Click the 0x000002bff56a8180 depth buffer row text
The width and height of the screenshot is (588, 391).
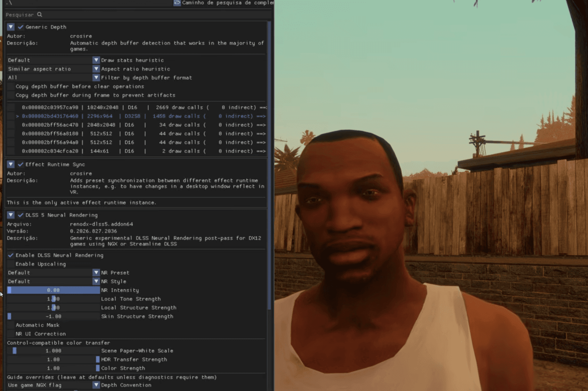pos(144,133)
